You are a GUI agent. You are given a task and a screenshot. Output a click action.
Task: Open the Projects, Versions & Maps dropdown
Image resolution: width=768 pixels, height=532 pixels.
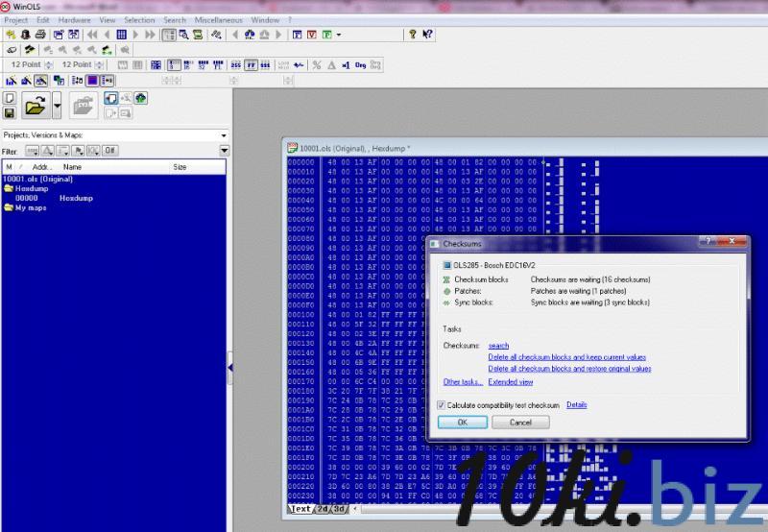(x=224, y=135)
